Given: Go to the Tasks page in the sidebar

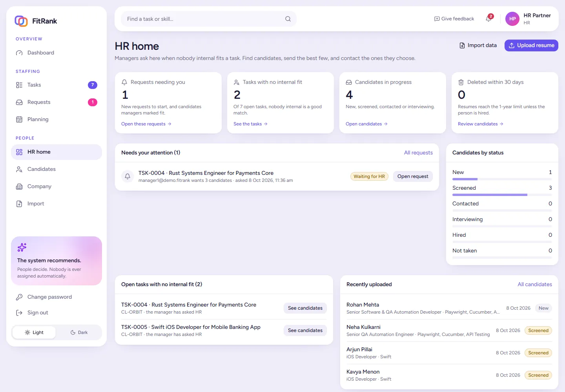Looking at the screenshot, I should pyautogui.click(x=56, y=85).
